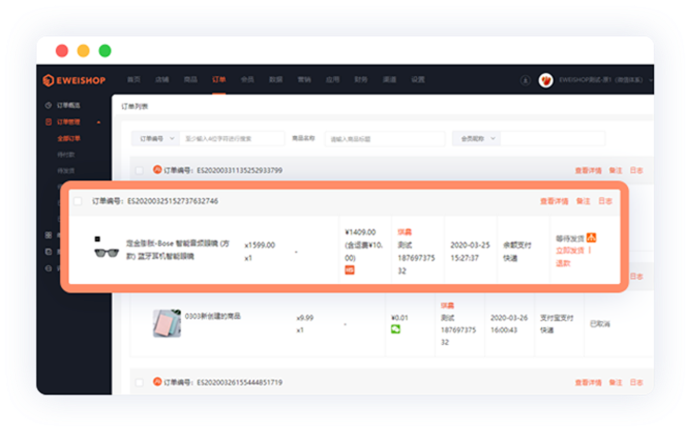Click the orange channel icon on order ES20200311352529337​99

coord(156,170)
